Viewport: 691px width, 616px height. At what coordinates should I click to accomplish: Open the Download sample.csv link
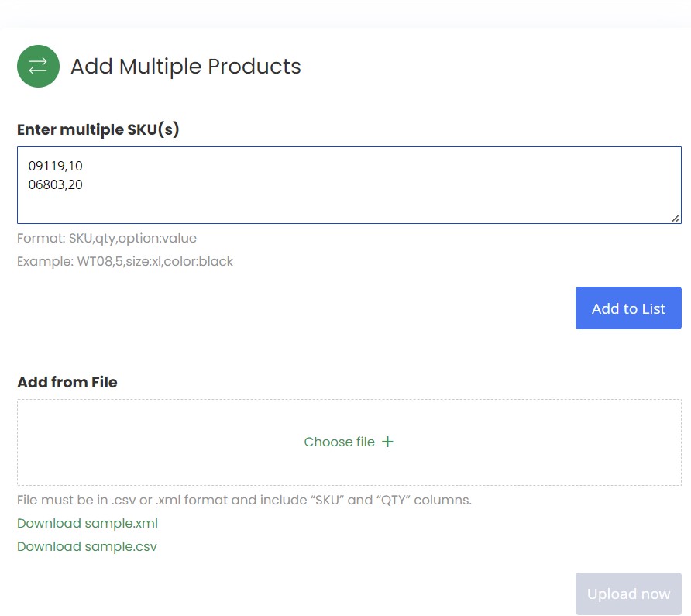coord(87,546)
